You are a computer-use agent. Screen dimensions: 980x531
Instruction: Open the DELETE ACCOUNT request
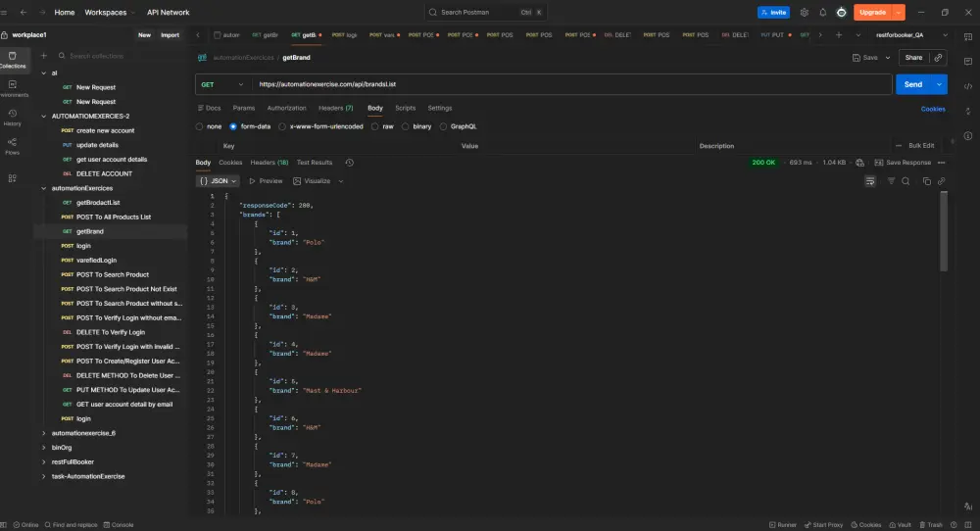(105, 173)
